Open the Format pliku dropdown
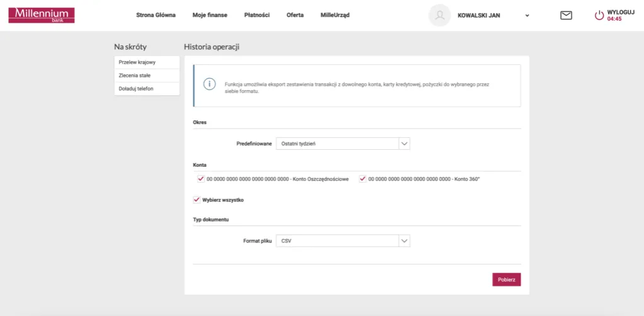The image size is (644, 316). point(342,240)
